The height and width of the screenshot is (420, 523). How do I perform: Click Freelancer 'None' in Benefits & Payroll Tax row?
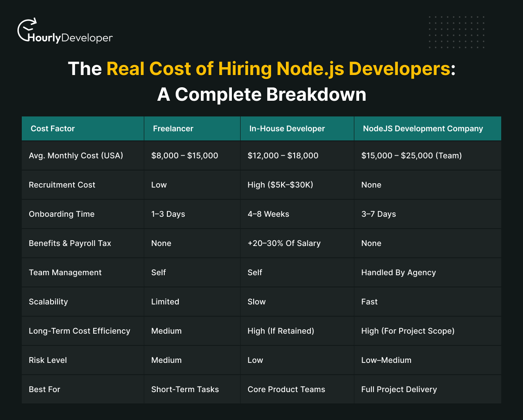click(x=161, y=243)
